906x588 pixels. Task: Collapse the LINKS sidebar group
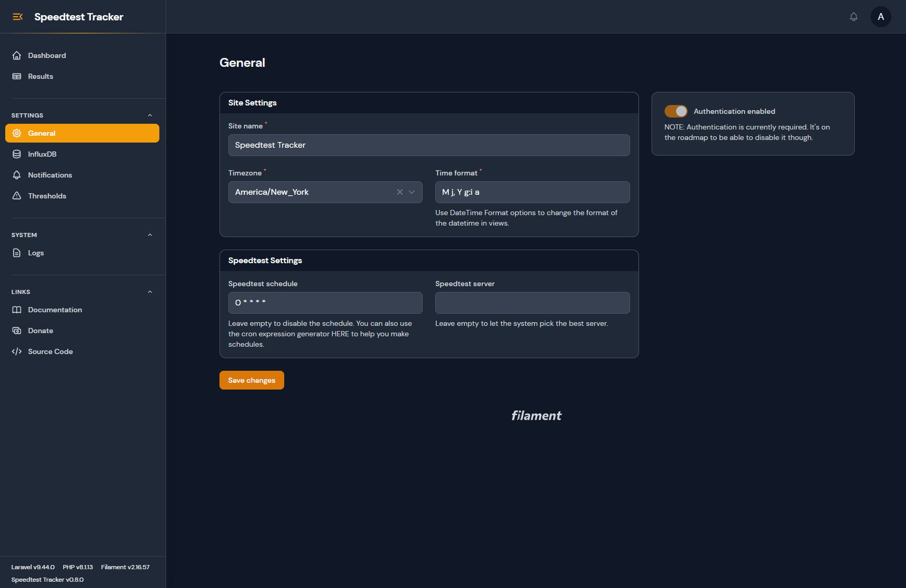click(150, 292)
